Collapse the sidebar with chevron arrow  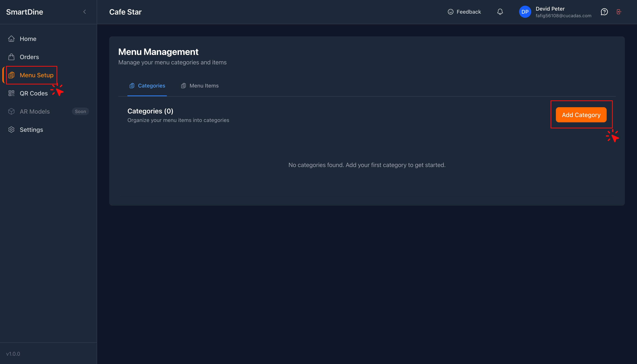click(85, 12)
